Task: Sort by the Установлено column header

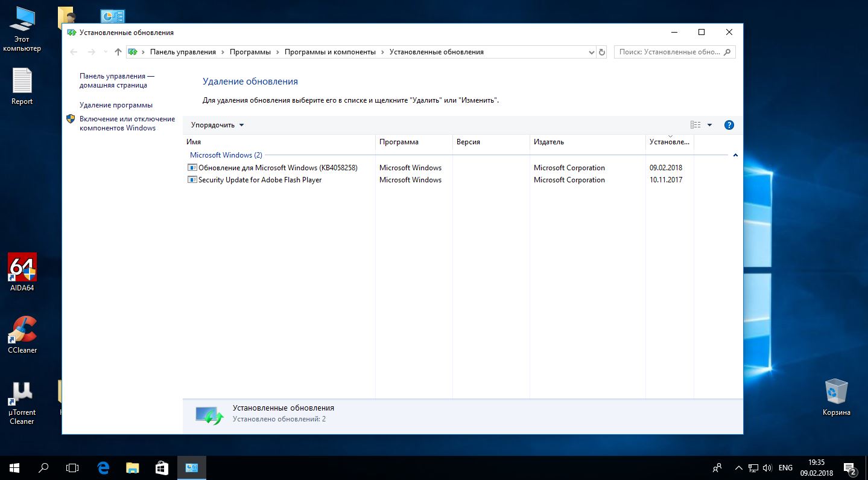Action: (670, 142)
